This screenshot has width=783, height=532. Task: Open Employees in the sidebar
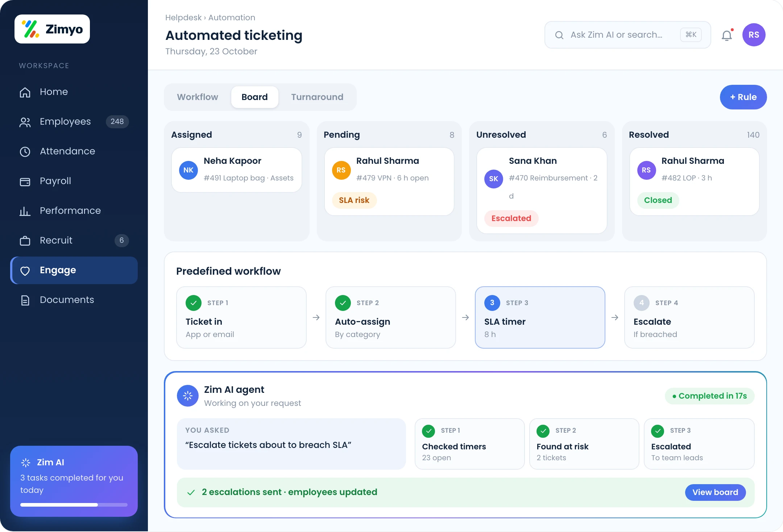74,121
